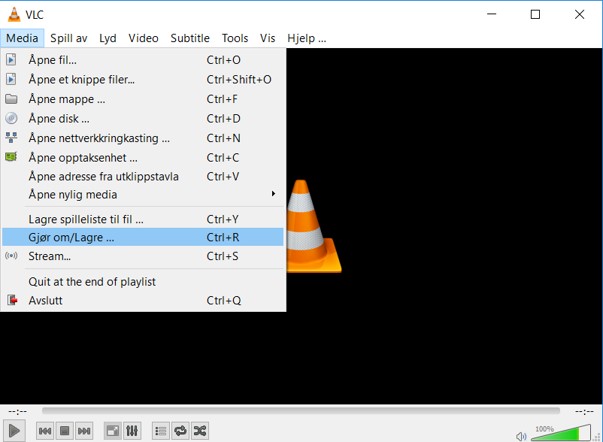Show the playlist icon
The image size is (603, 442).
(161, 431)
